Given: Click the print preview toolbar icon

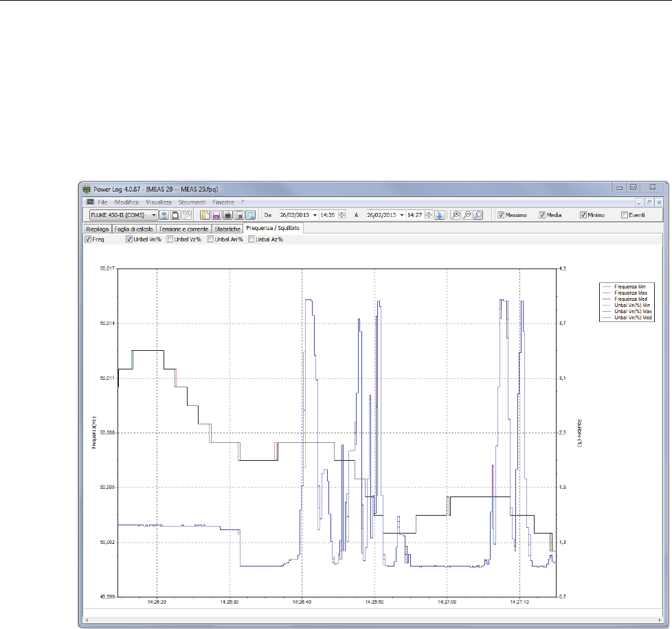Looking at the screenshot, I should click(x=239, y=215).
